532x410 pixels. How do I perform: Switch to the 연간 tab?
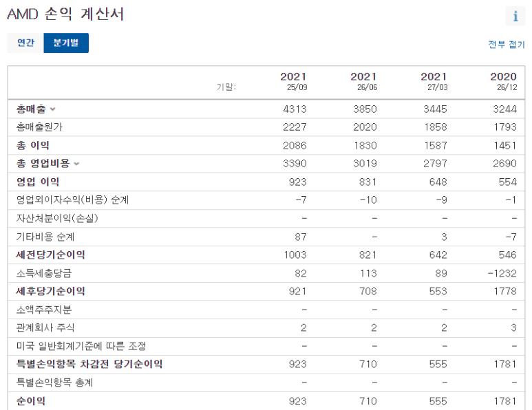25,43
